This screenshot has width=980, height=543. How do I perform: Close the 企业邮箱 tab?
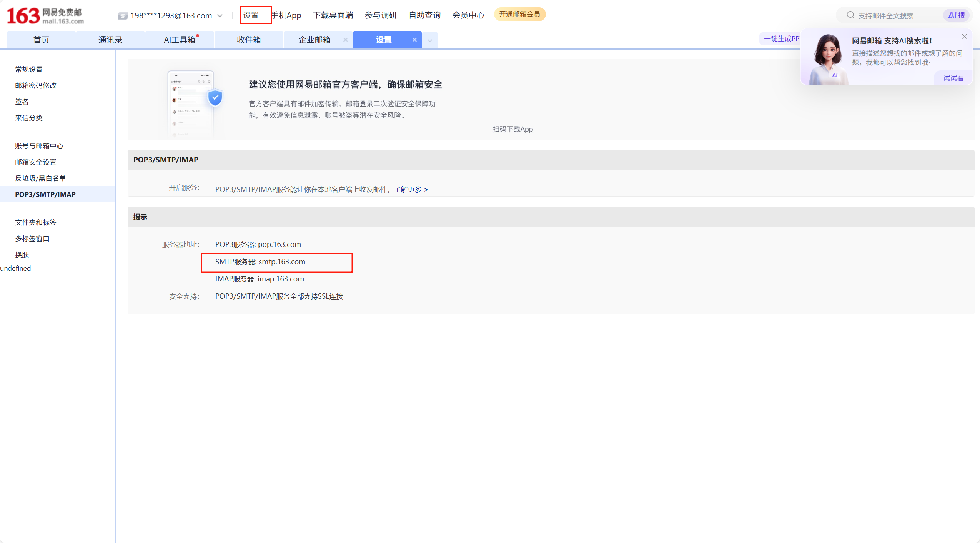[x=345, y=40]
